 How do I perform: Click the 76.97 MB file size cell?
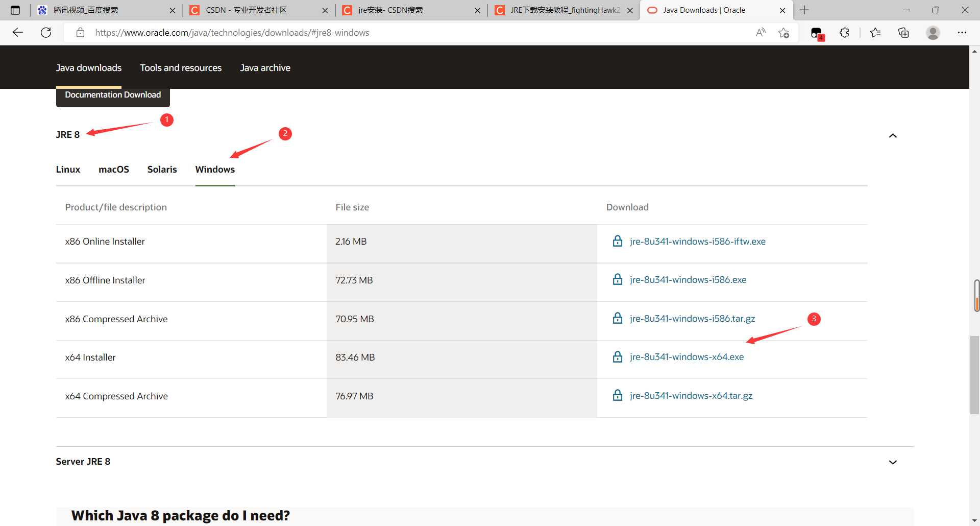(x=462, y=398)
